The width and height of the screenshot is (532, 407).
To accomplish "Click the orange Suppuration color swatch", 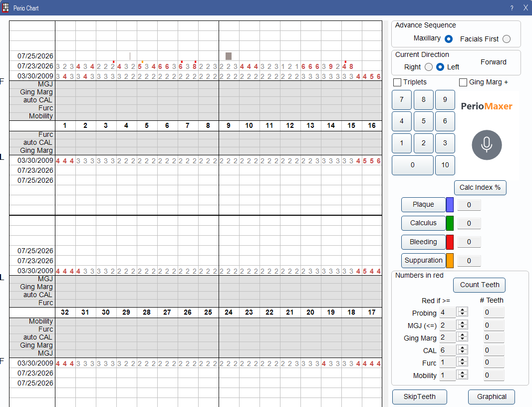I will (x=450, y=261).
